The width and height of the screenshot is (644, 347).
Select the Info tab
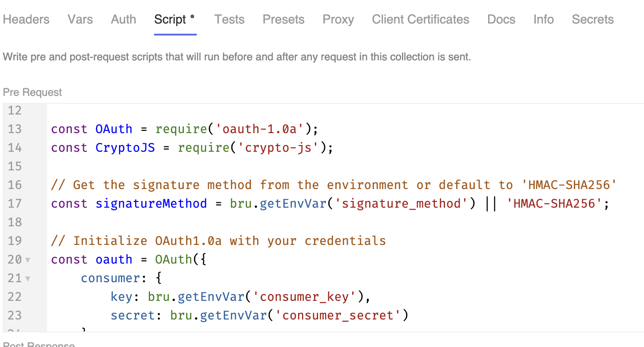pos(543,20)
